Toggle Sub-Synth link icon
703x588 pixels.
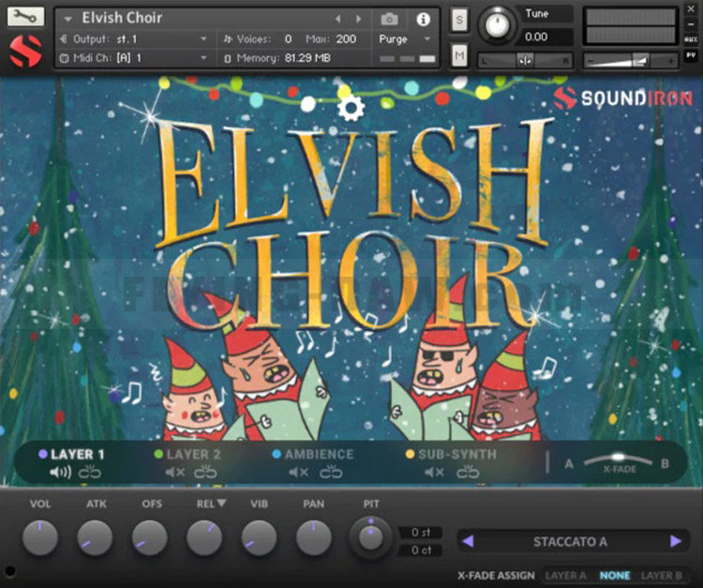tap(468, 473)
